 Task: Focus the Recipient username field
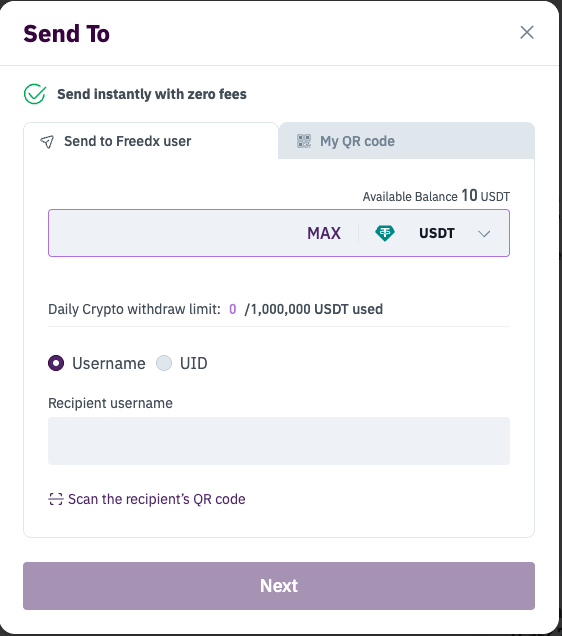click(279, 441)
